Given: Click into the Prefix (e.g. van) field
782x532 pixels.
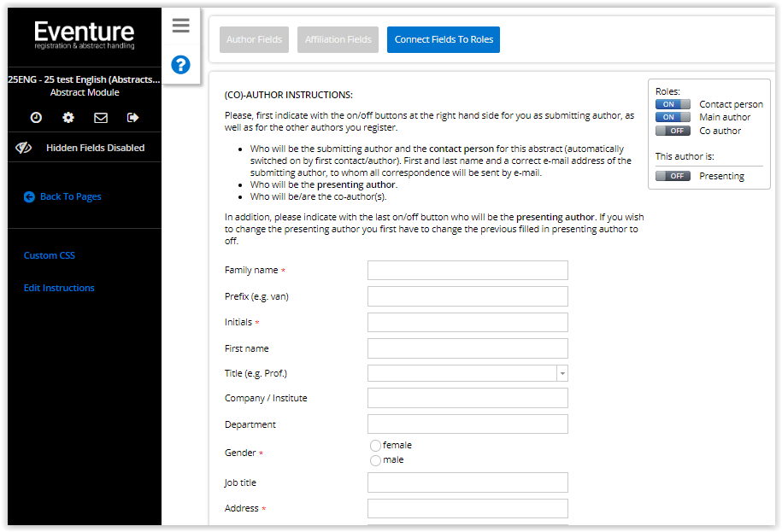Looking at the screenshot, I should click(x=467, y=296).
